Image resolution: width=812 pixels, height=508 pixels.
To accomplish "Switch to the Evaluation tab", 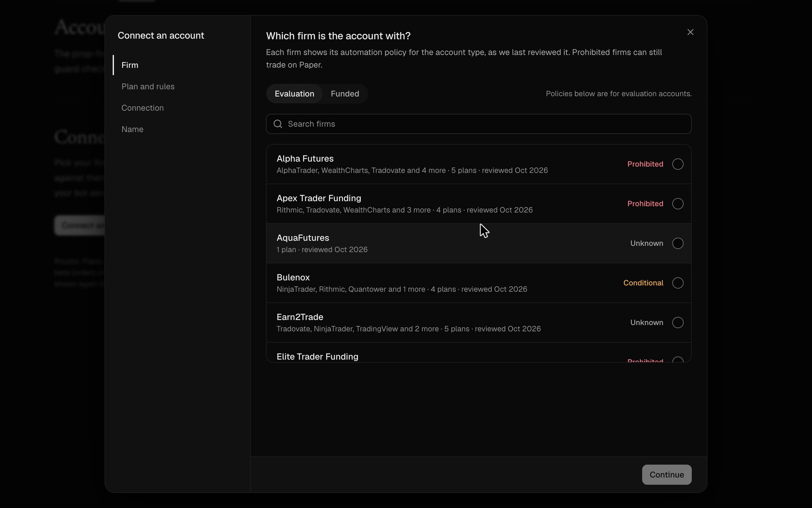I will [x=294, y=94].
